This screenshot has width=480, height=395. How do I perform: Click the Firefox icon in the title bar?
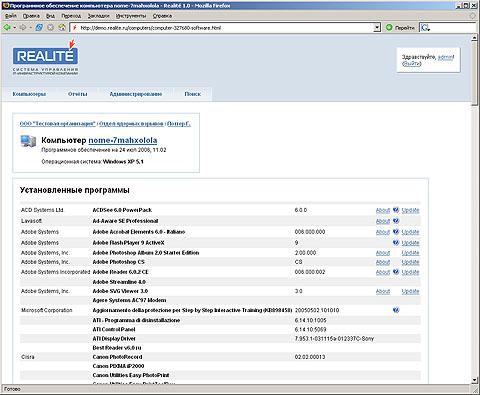click(x=5, y=5)
